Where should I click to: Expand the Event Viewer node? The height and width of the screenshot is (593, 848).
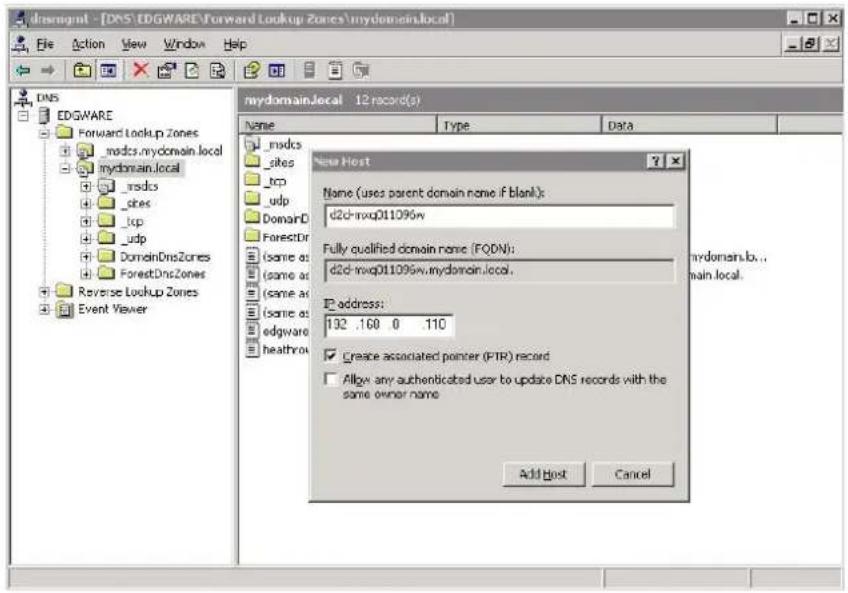[44, 309]
